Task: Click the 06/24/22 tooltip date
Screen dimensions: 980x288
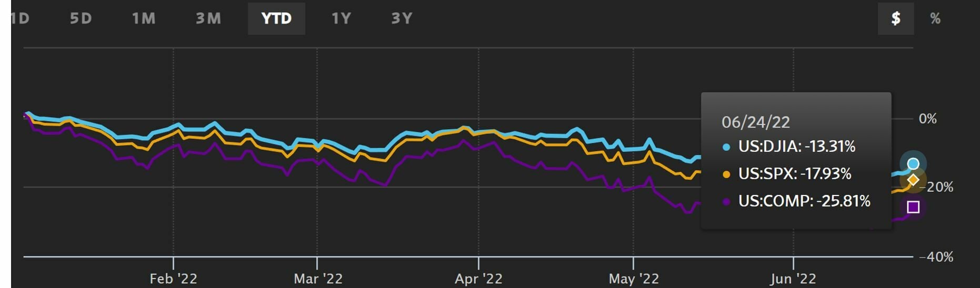Action: pyautogui.click(x=756, y=122)
